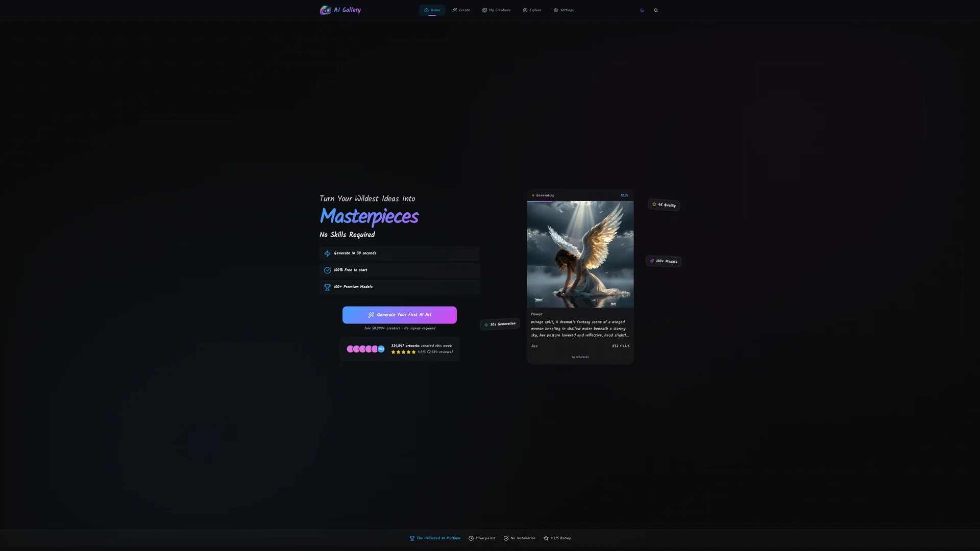Click the AI Gallery logo icon
The image size is (980, 551).
[325, 10]
